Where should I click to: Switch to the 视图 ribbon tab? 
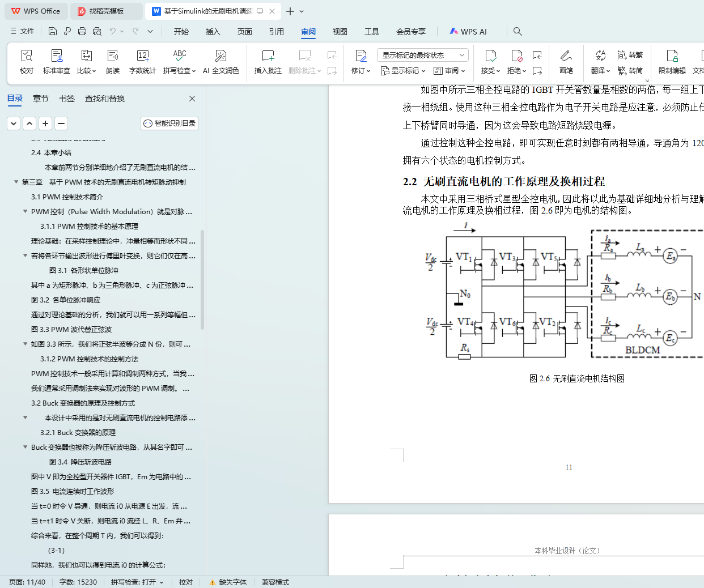pyautogui.click(x=340, y=32)
